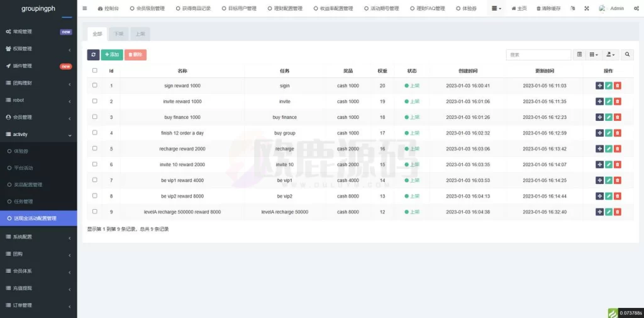Expand the 团购理财 sidebar menu
The image size is (644, 318).
tap(38, 83)
